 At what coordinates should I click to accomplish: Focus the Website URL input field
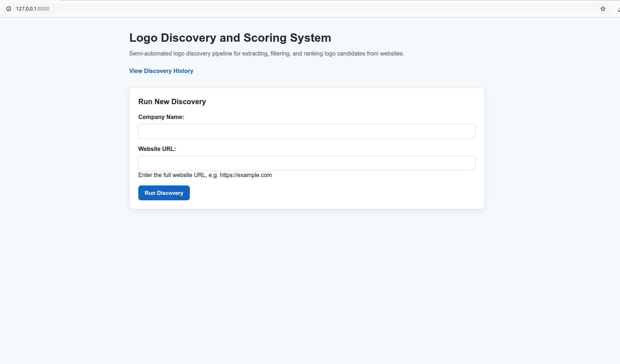point(307,163)
